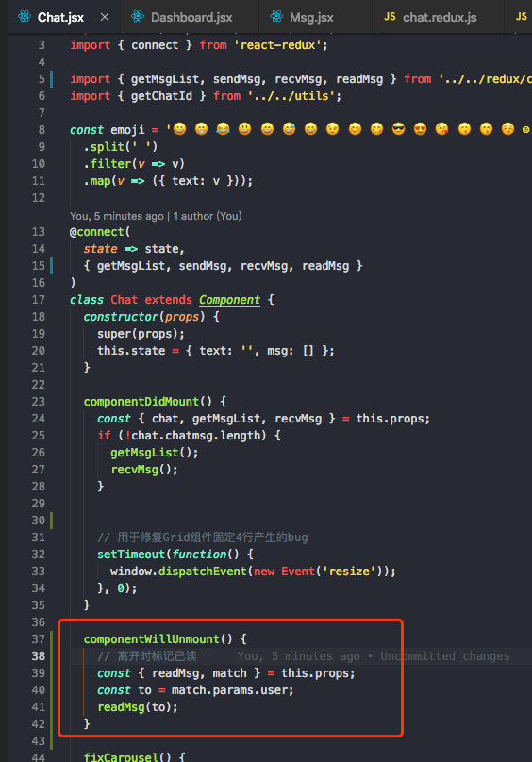This screenshot has height=762, width=532.
Task: Click .split(' ') on line 9
Action: tap(121, 147)
